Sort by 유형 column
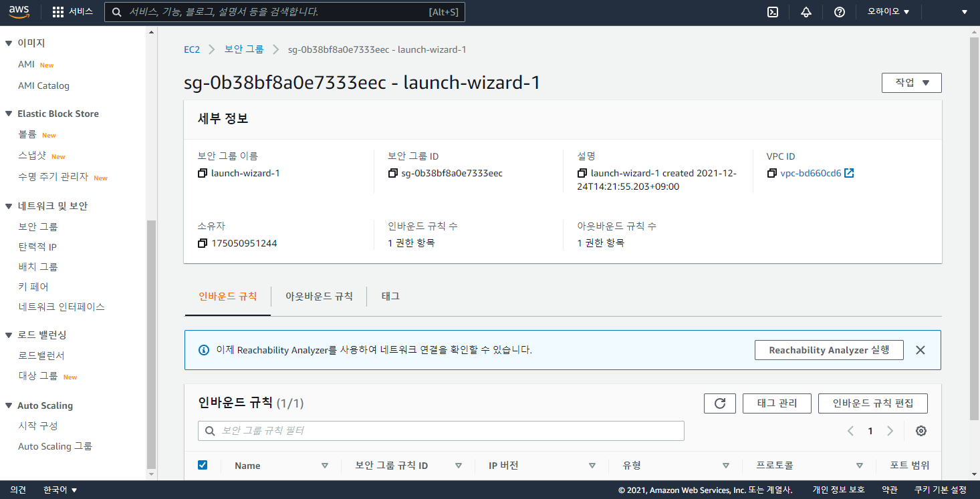980x499 pixels. (726, 466)
